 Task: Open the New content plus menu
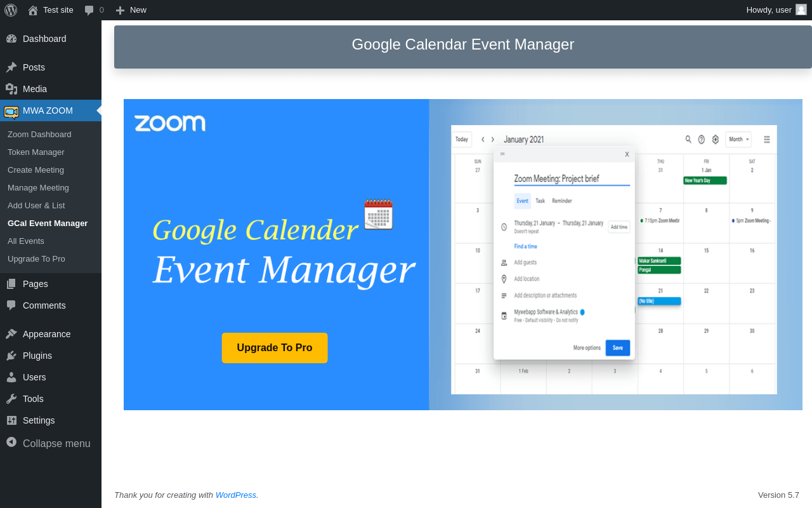coord(131,10)
